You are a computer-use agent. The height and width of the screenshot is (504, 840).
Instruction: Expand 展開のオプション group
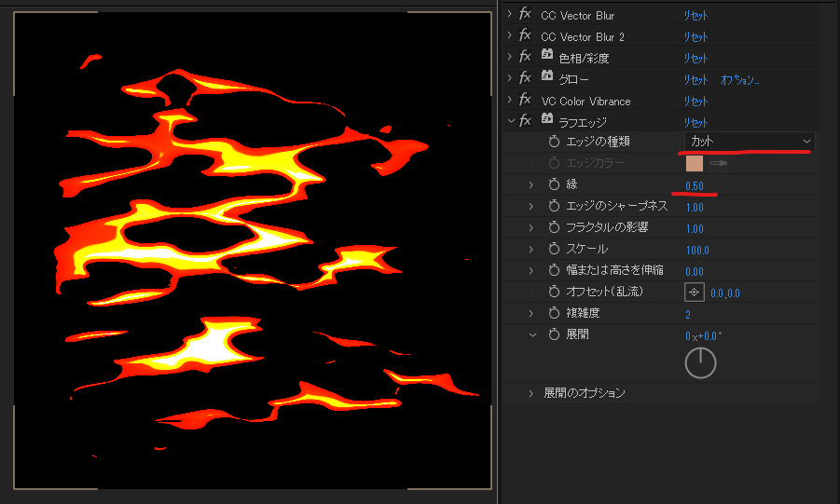pyautogui.click(x=530, y=394)
